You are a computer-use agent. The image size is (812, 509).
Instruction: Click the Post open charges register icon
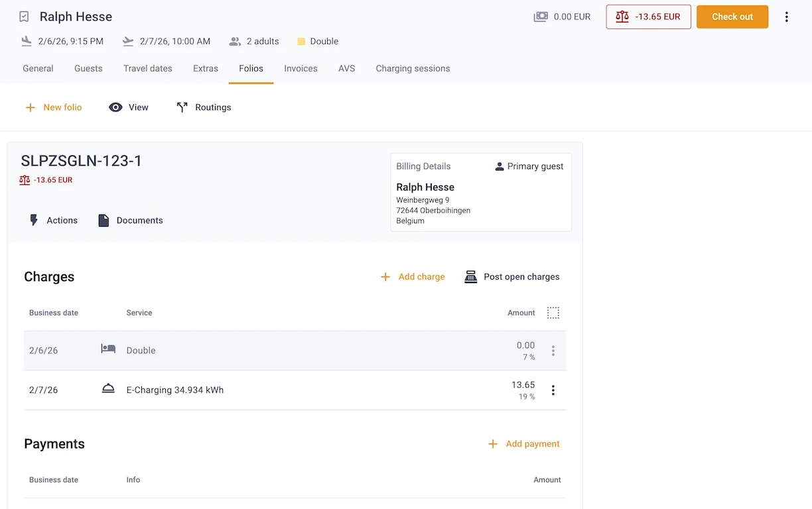coord(470,276)
